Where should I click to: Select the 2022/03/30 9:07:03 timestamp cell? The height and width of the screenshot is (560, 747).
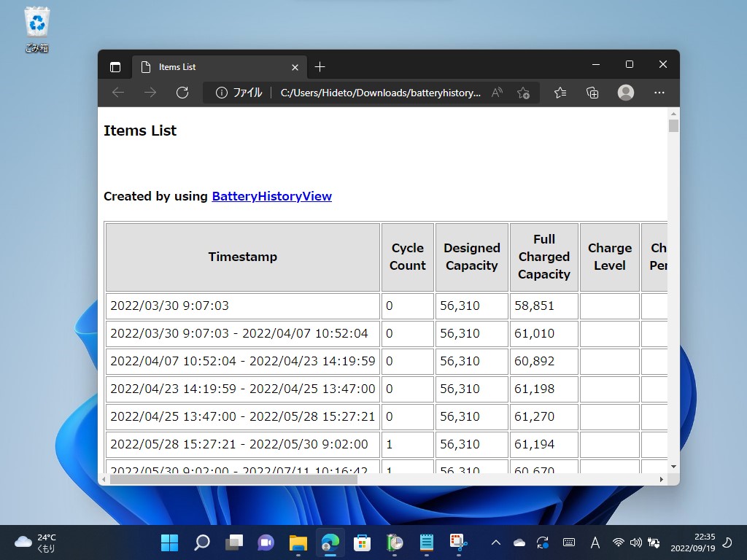(242, 306)
